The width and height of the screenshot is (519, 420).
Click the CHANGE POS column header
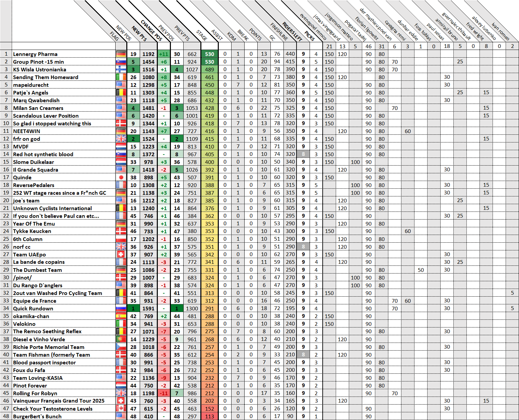pyautogui.click(x=151, y=31)
